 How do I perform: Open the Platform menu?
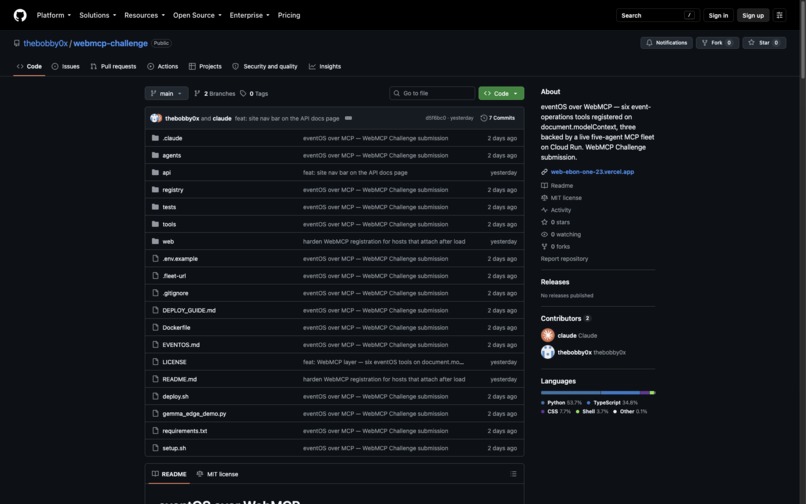click(x=53, y=15)
